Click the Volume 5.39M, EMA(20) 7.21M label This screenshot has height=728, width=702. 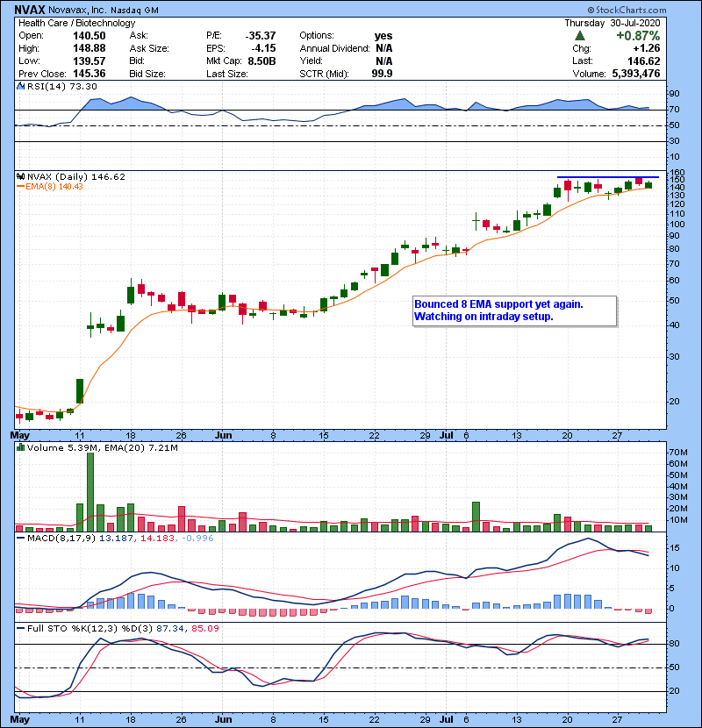[x=102, y=447]
